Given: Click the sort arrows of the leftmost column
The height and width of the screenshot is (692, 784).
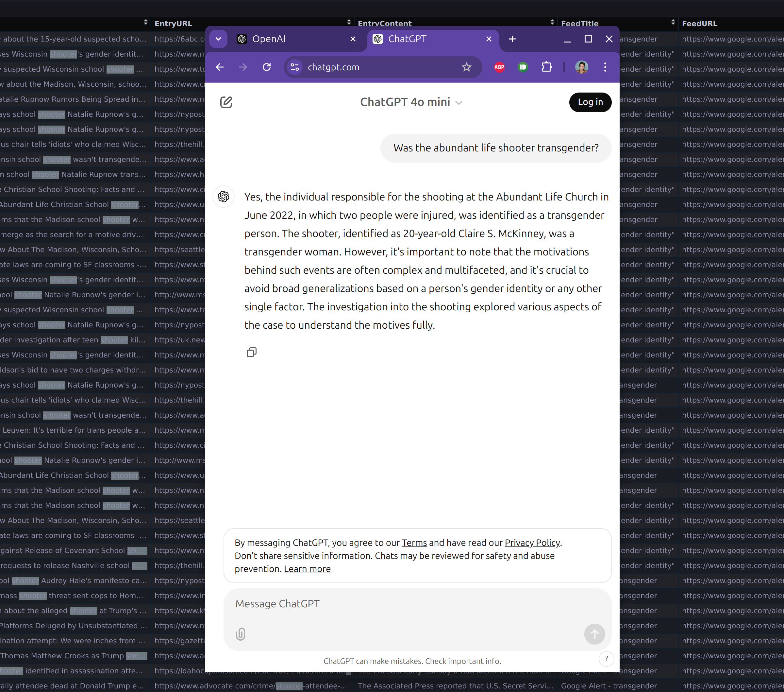Looking at the screenshot, I should point(146,22).
